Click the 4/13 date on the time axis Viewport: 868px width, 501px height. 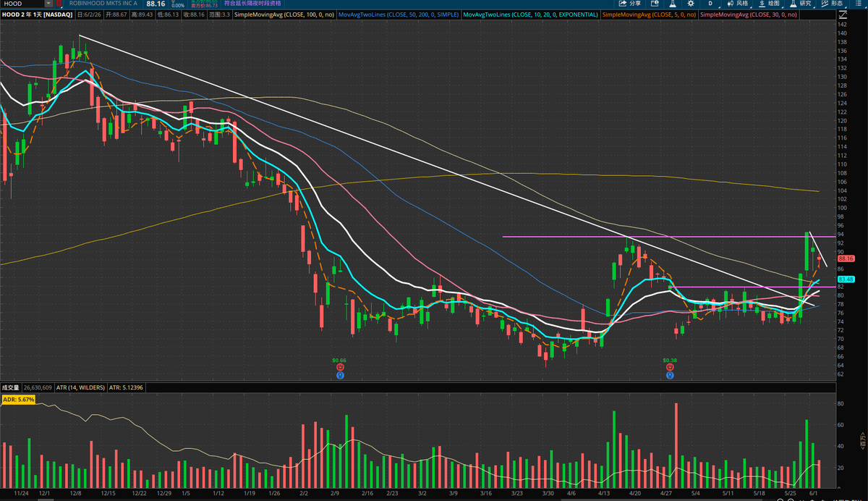[x=604, y=492]
